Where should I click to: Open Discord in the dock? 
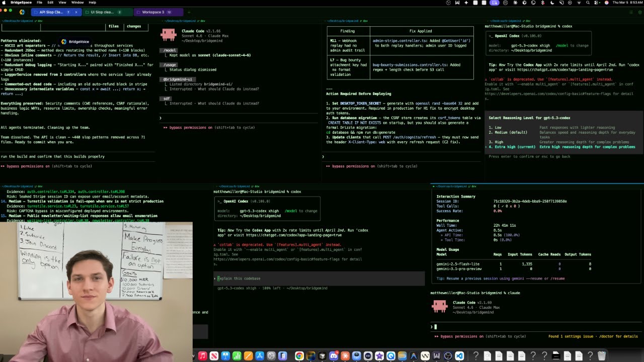[334, 356]
